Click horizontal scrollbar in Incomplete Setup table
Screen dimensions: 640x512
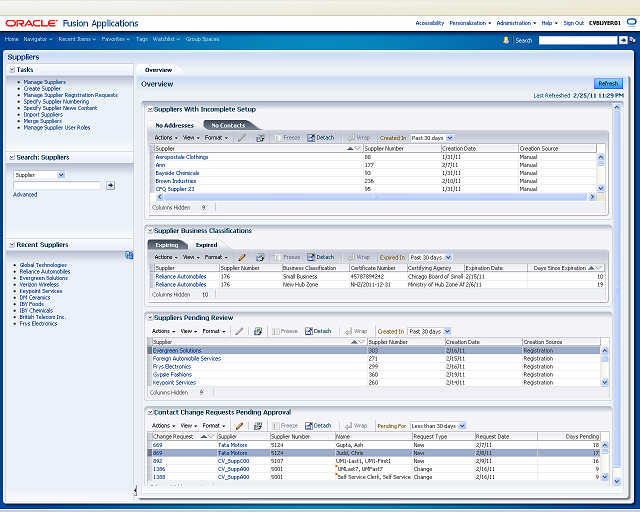375,197
